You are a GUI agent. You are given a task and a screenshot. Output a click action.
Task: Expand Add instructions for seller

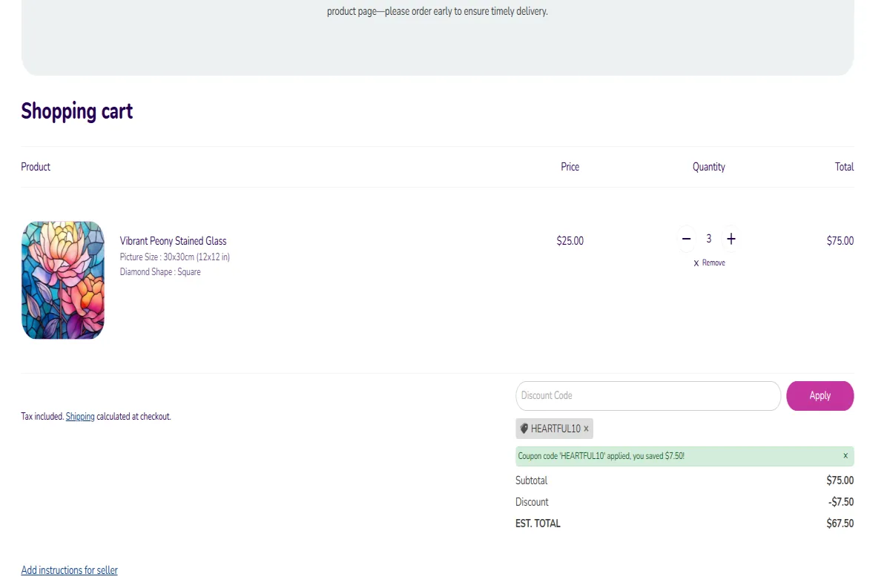[70, 570]
